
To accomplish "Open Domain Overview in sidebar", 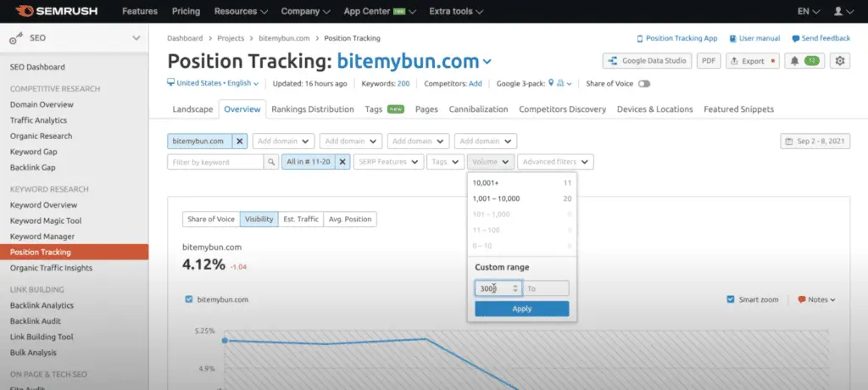I will point(42,104).
